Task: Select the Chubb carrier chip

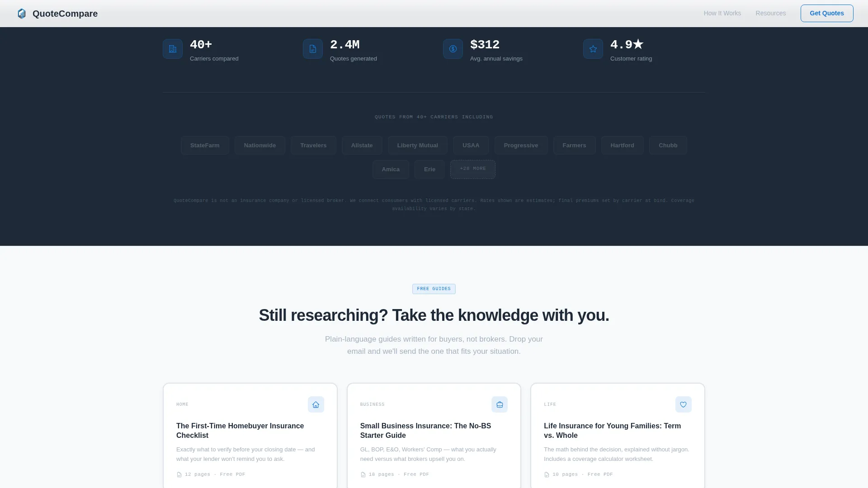Action: [x=668, y=145]
